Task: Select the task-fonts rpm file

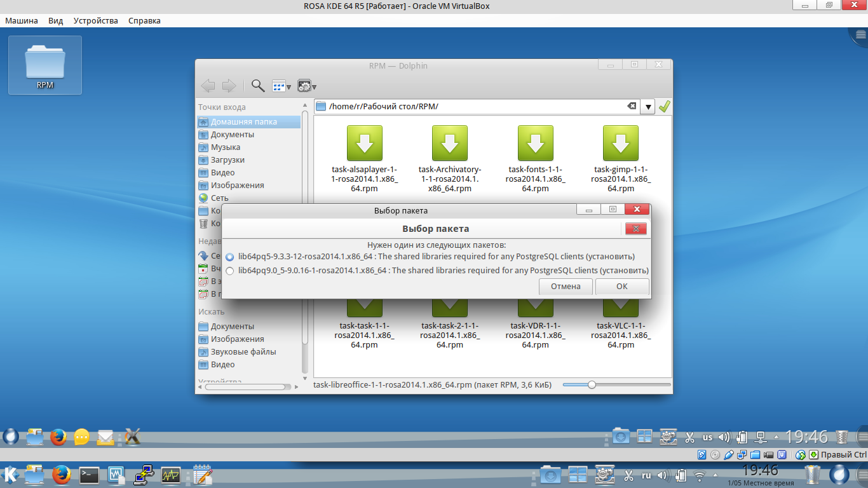Action: [x=536, y=159]
